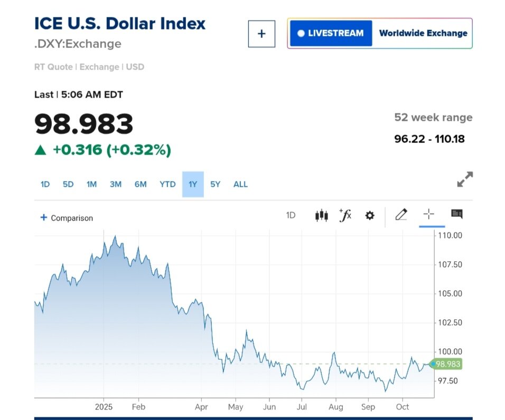Expand chart to full screen

coord(465,179)
